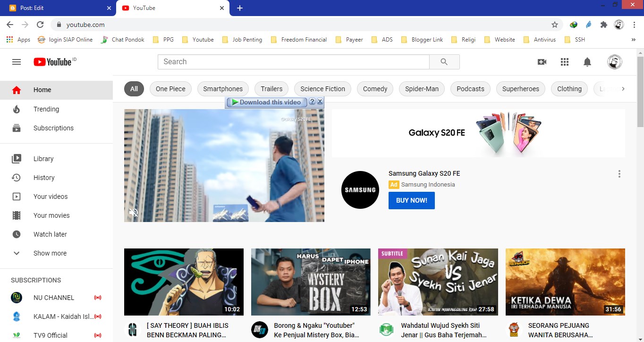Select the Podcasts filter chip
The image size is (644, 342).
coord(470,89)
